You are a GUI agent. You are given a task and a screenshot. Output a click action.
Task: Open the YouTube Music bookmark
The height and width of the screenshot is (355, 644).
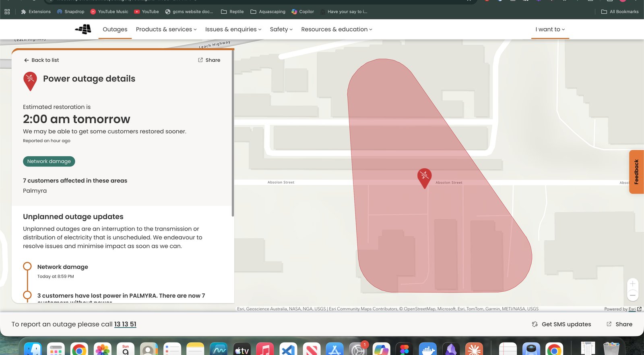(109, 12)
